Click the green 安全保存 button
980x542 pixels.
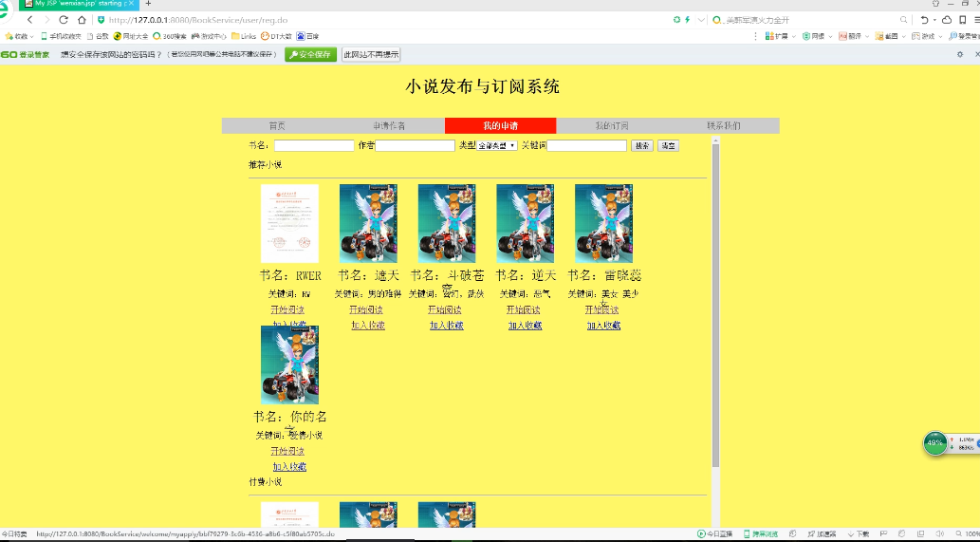(310, 54)
